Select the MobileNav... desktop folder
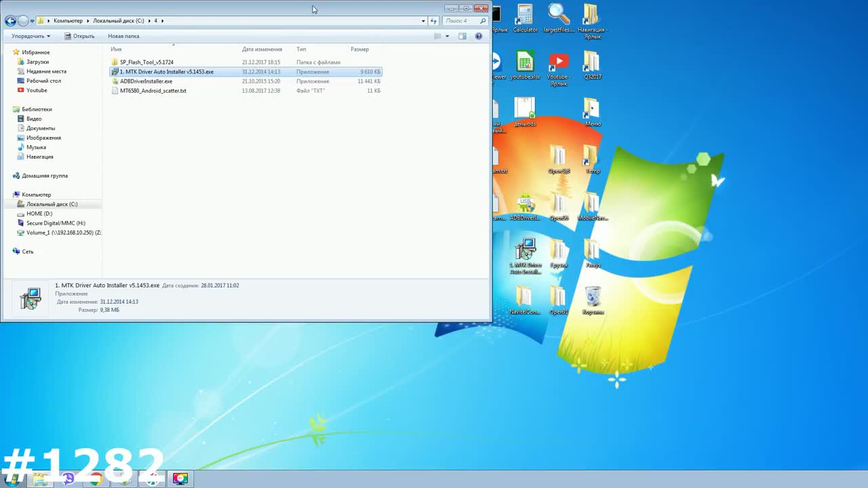The image size is (868, 488). pos(592,207)
